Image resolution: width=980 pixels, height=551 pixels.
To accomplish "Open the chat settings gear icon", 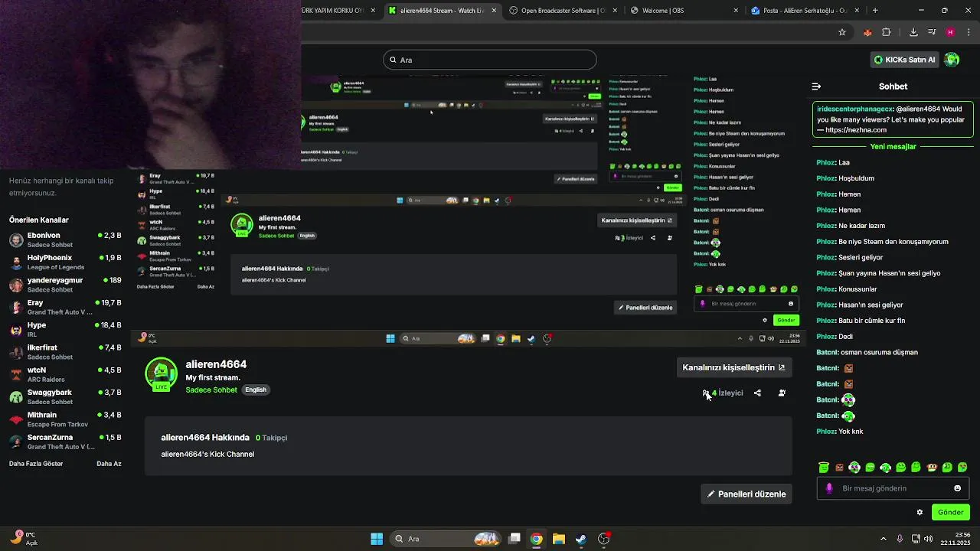I will coord(920,513).
